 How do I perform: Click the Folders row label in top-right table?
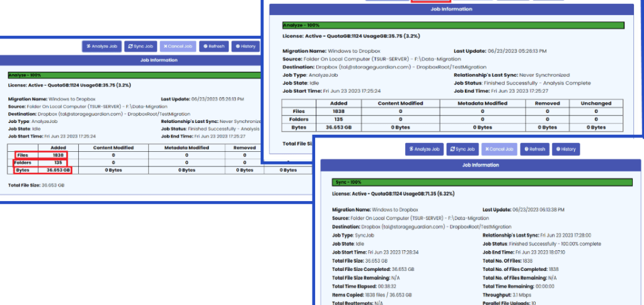pos(299,120)
